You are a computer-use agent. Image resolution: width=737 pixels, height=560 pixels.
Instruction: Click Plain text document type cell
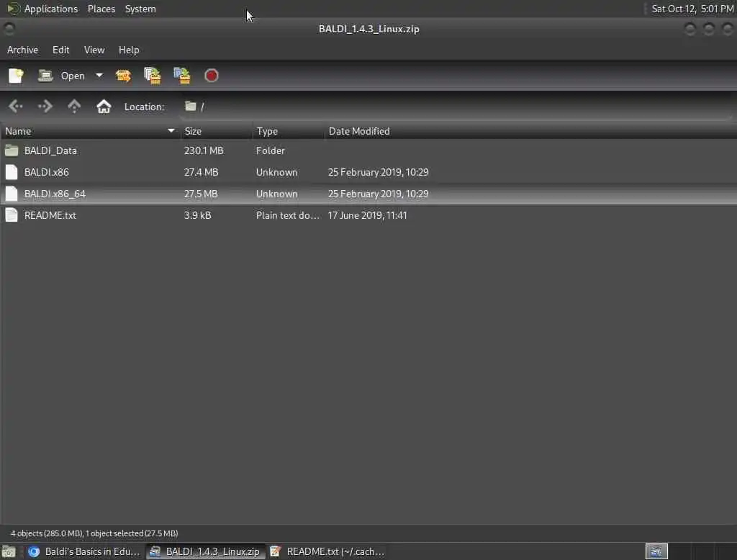coord(288,215)
